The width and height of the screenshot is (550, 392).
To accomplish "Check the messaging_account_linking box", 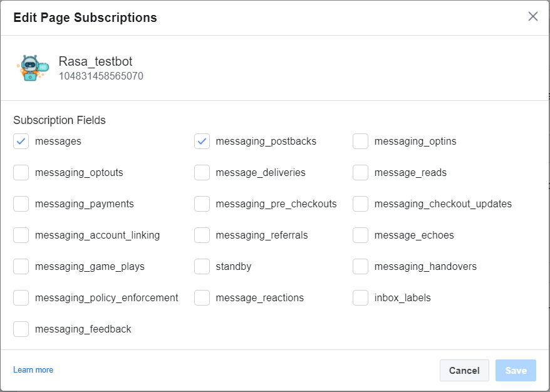I will 21,235.
